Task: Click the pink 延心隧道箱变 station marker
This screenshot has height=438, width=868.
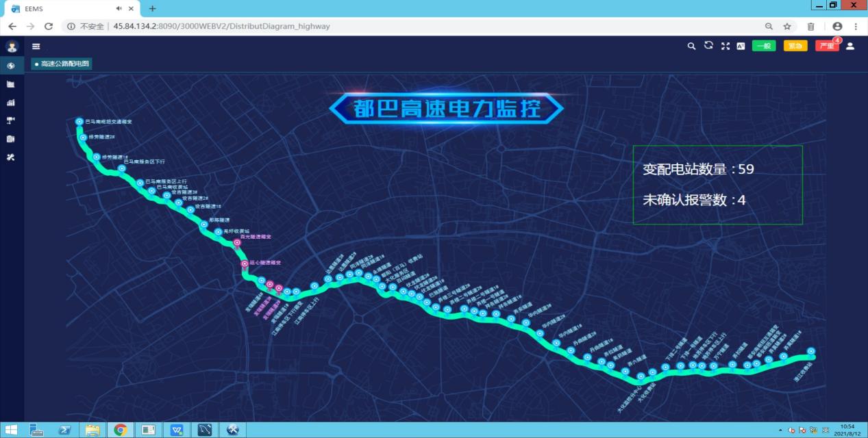Action: click(245, 263)
